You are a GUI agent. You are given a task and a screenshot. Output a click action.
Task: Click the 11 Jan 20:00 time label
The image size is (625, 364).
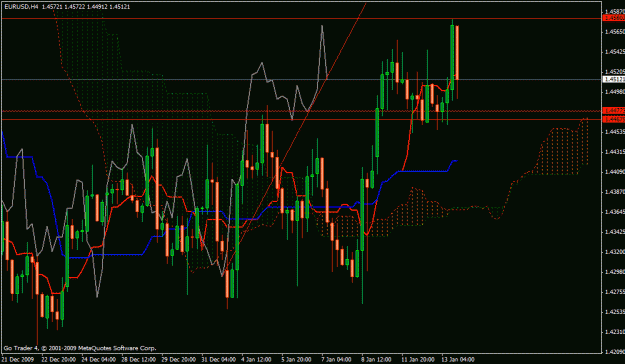pyautogui.click(x=418, y=359)
